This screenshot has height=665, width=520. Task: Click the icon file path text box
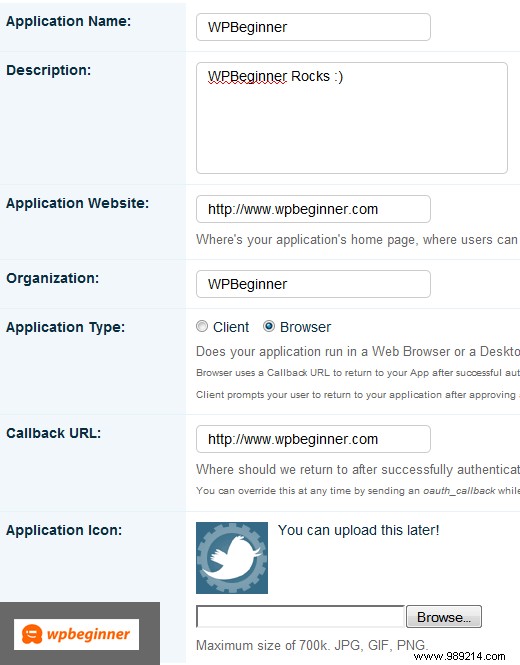pyautogui.click(x=300, y=617)
